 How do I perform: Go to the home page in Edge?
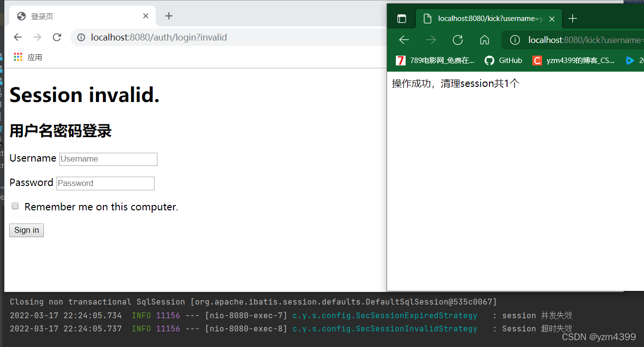click(484, 40)
